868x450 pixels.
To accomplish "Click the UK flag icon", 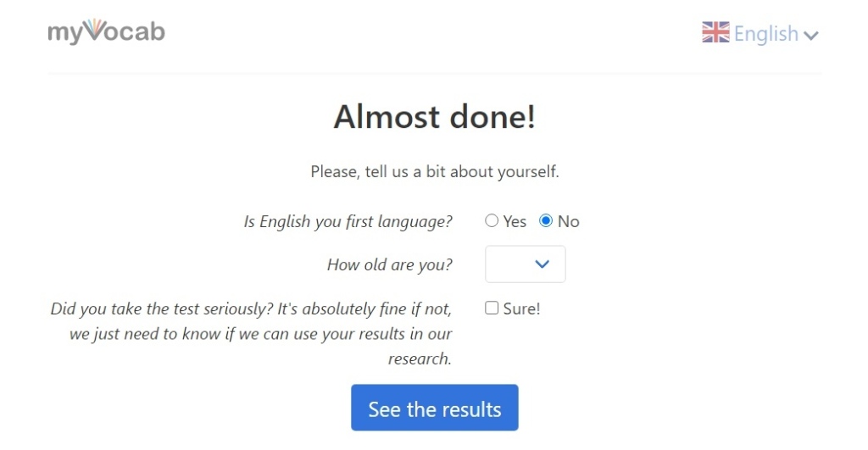I will click(x=715, y=33).
